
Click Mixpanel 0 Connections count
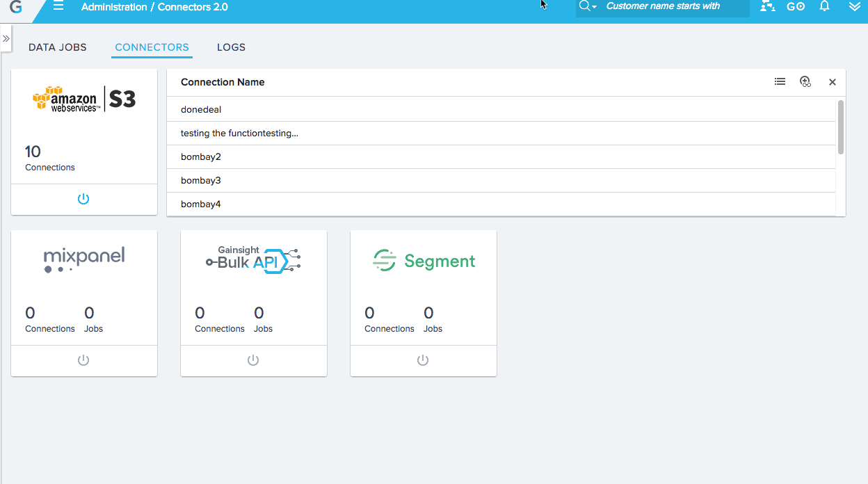50,319
